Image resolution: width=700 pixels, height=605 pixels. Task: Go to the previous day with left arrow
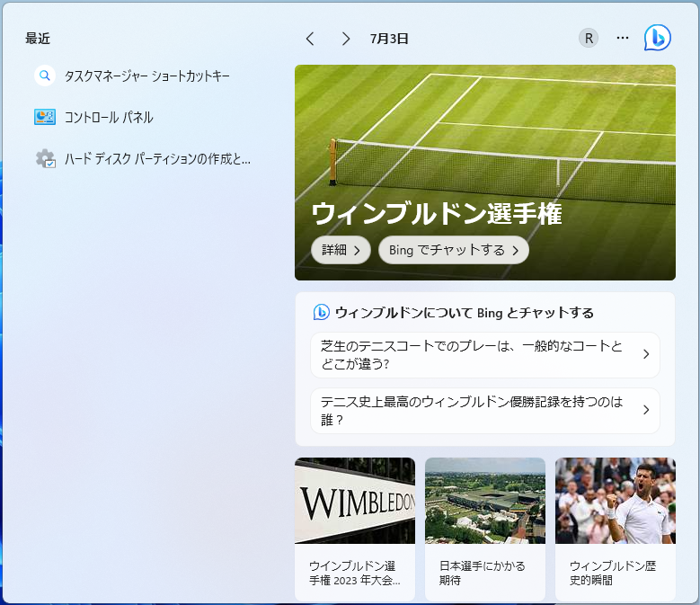coord(310,39)
